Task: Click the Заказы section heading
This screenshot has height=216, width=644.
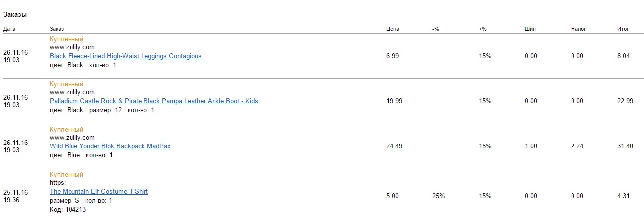Action: coord(15,15)
